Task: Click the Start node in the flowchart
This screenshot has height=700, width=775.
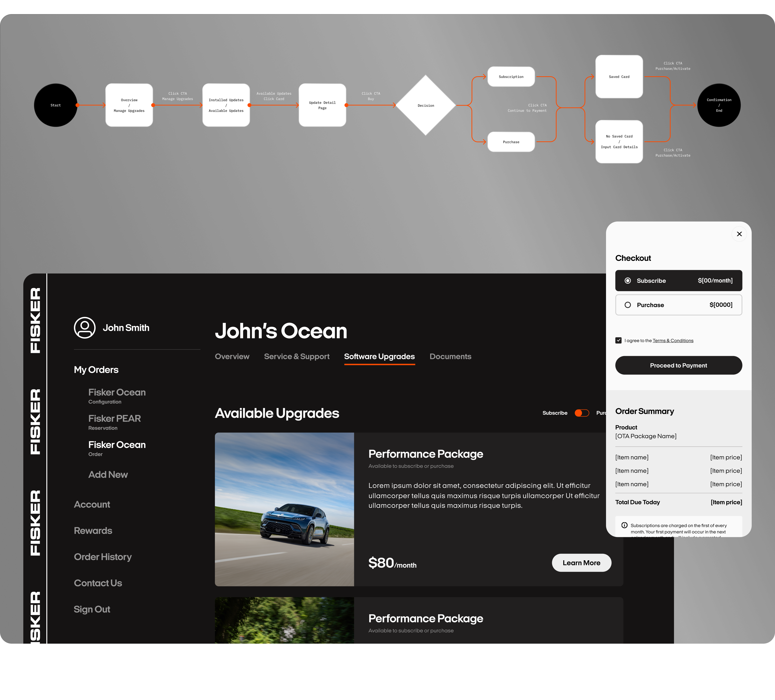Action: (56, 105)
